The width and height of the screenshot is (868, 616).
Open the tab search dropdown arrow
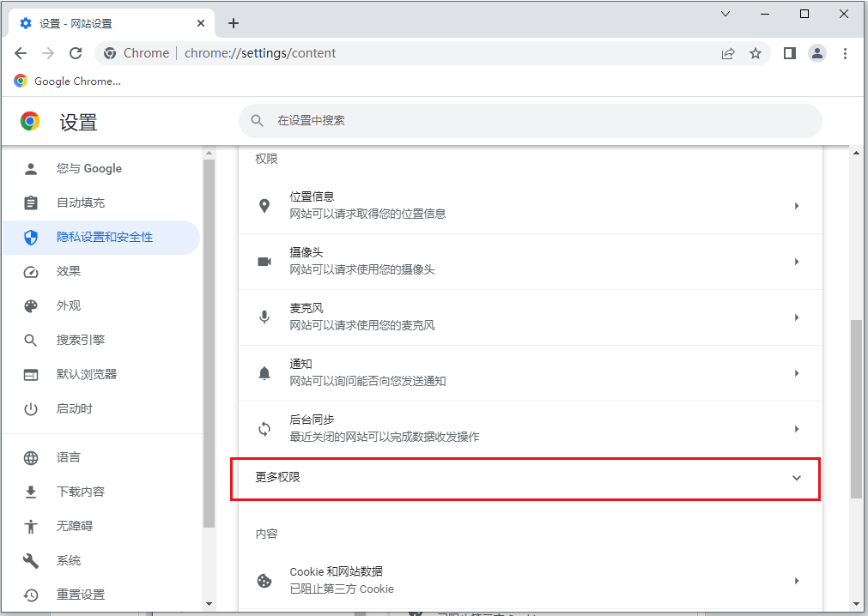(725, 14)
